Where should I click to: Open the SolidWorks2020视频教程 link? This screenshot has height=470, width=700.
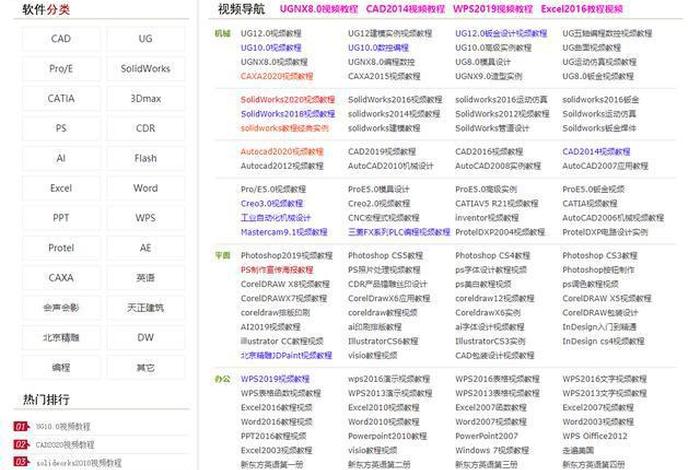(288, 100)
